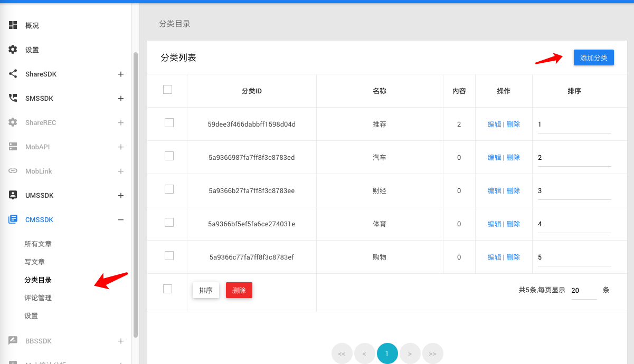The width and height of the screenshot is (634, 364).
Task: Expand the BBSSDK section
Action: coord(121,340)
